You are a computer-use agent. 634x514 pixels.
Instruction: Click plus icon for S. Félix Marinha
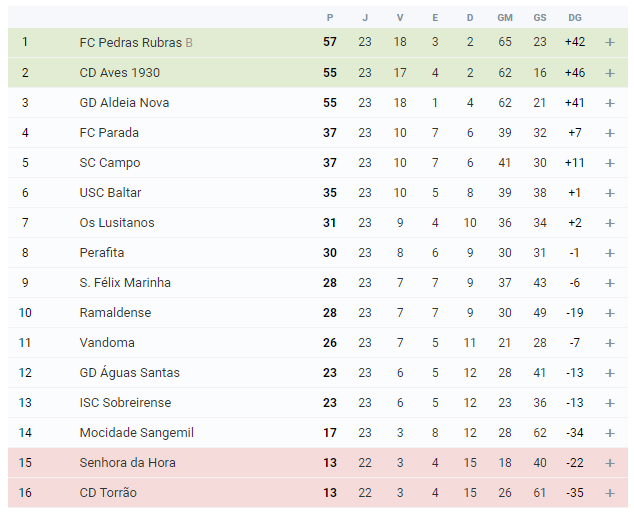coord(610,283)
